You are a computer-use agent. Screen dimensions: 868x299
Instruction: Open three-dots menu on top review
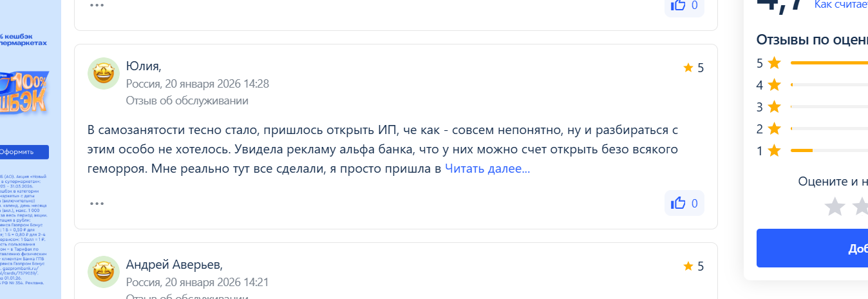pyautogui.click(x=97, y=5)
